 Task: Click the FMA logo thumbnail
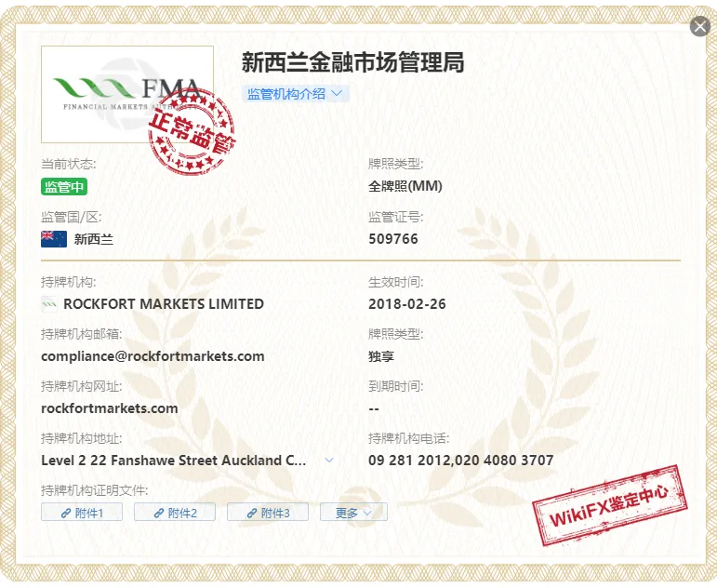127,94
